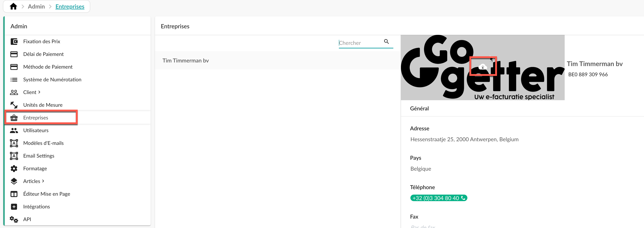
Task: Open the Utilisateurs page
Action: 36,131
